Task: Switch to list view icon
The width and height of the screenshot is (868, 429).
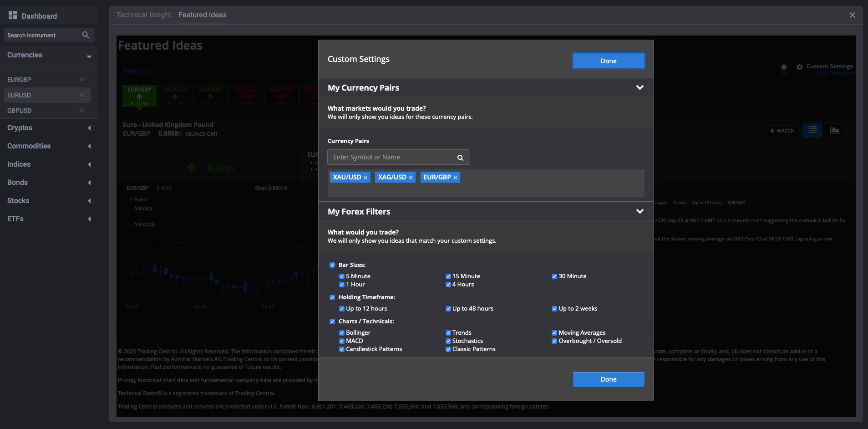Action: (812, 130)
